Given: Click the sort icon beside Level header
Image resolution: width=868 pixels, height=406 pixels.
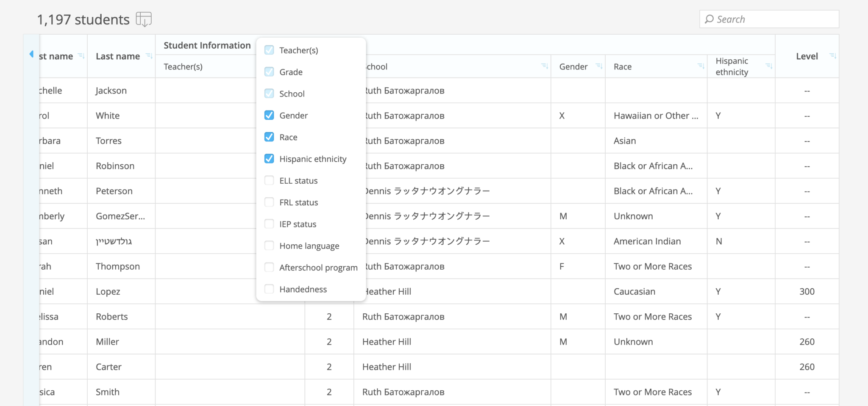Looking at the screenshot, I should [832, 56].
